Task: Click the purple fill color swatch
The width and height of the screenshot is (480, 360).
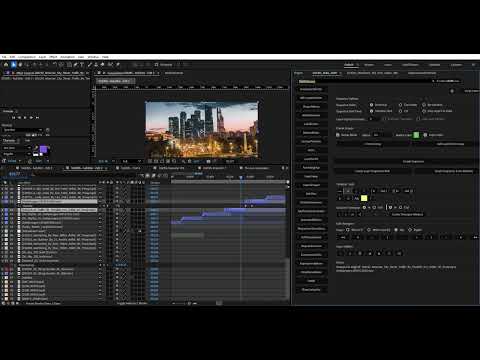Action: [43, 149]
